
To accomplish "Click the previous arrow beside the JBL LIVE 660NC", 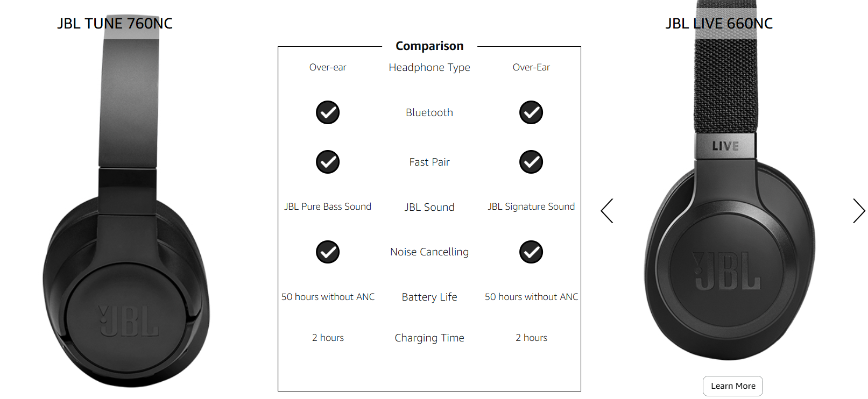I will click(x=607, y=211).
